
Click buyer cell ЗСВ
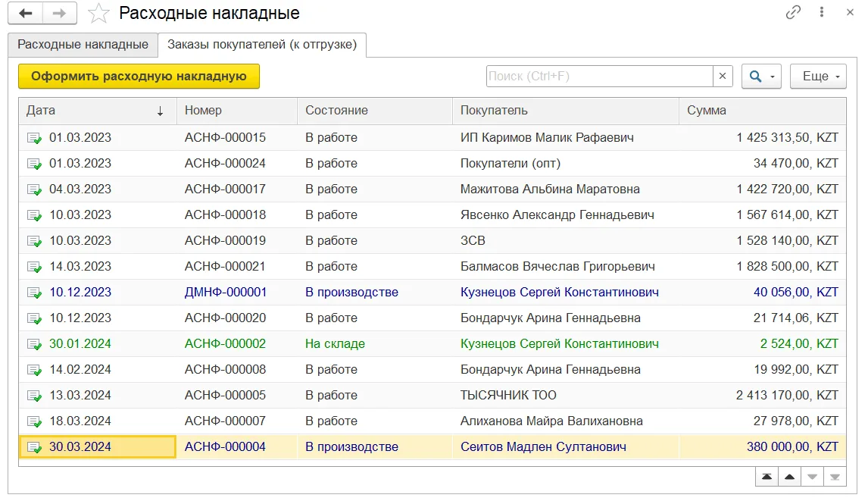(x=473, y=241)
